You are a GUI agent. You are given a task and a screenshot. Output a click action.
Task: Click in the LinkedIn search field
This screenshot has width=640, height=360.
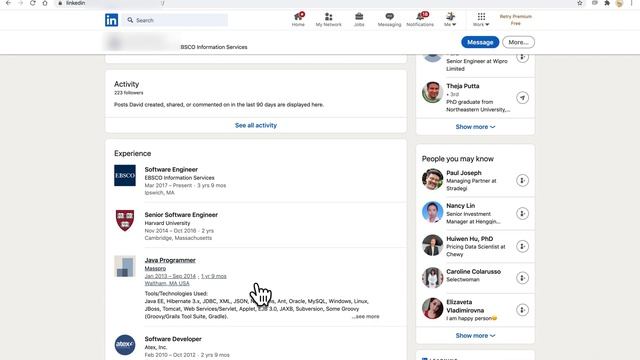[176, 20]
